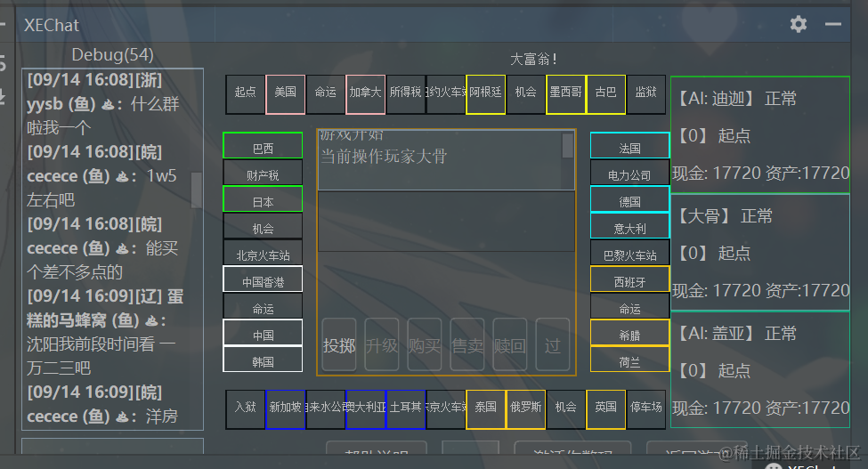Click the 升级 upgrade button
Image resolution: width=868 pixels, height=469 pixels.
[x=381, y=345]
